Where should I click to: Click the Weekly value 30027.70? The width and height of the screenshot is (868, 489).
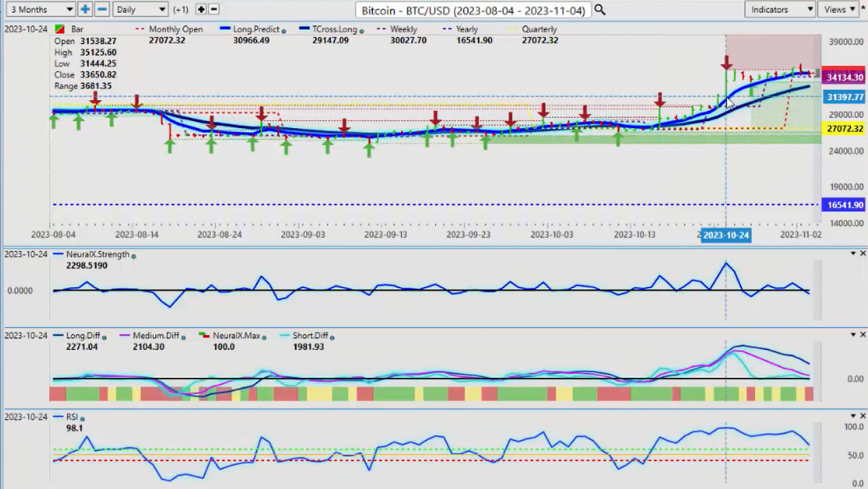pos(409,41)
